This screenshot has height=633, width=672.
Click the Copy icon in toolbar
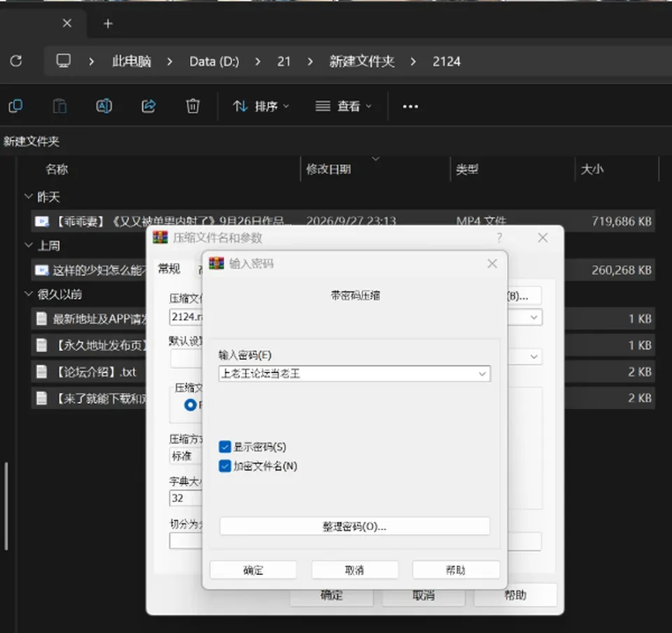point(16,106)
